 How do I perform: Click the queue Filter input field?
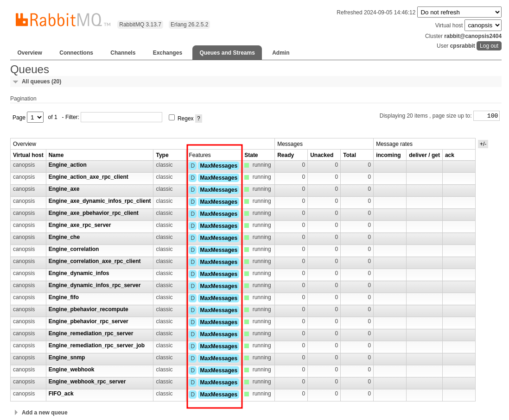(121, 117)
